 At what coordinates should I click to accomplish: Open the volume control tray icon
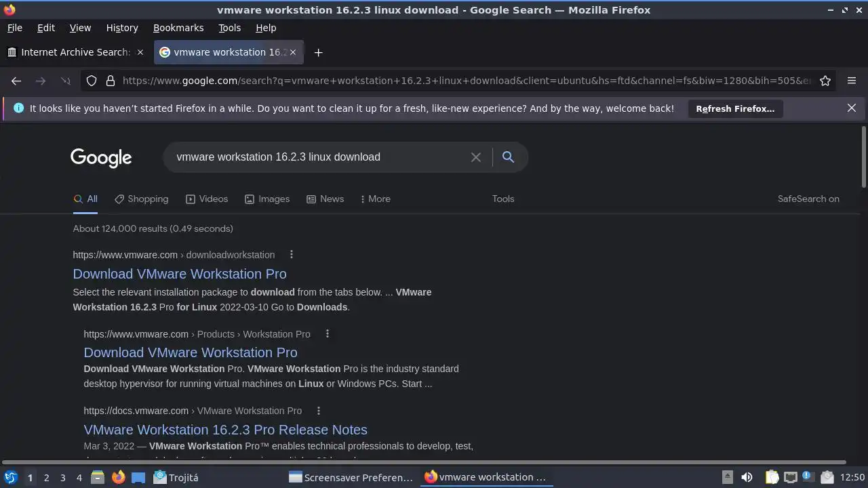pos(747,477)
